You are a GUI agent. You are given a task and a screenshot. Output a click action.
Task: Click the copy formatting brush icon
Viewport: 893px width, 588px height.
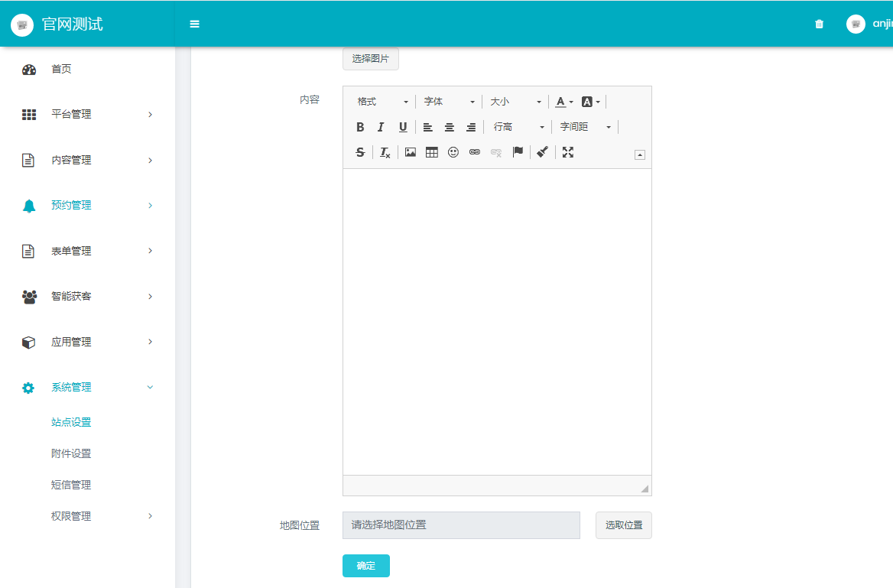click(x=542, y=152)
